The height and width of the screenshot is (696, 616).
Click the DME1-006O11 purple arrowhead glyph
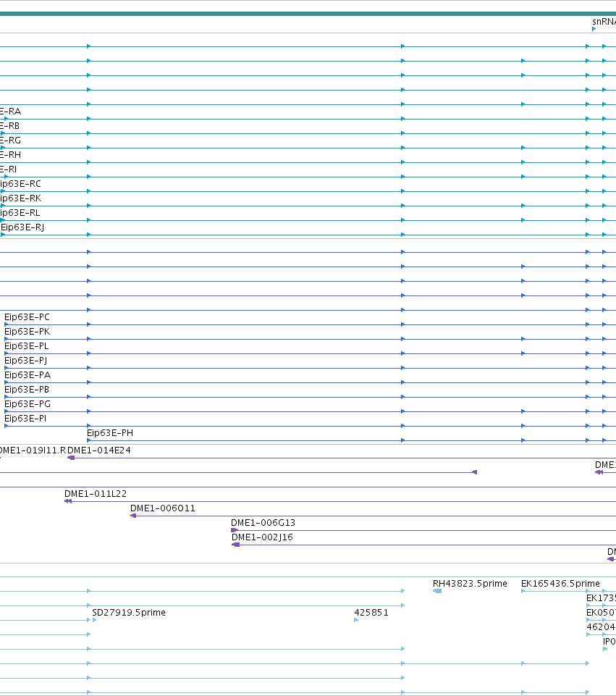133,516
